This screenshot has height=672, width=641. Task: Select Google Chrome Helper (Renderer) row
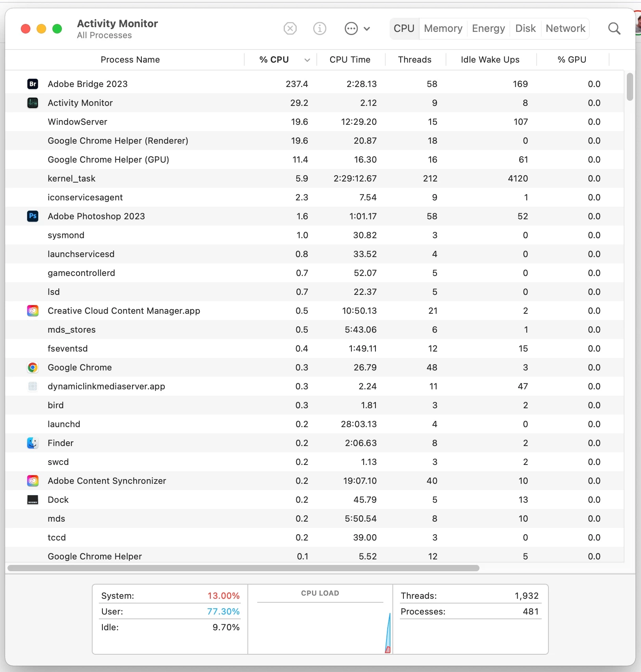(x=314, y=141)
